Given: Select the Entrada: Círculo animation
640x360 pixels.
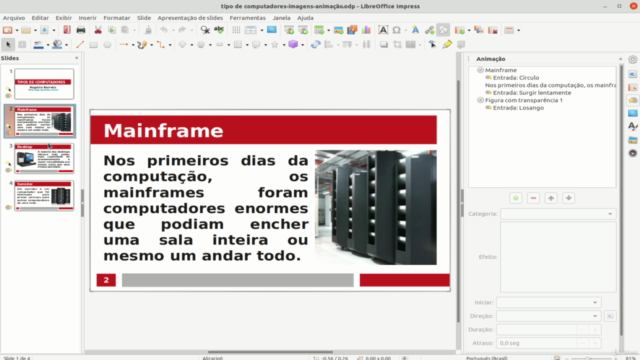Looking at the screenshot, I should pos(516,78).
